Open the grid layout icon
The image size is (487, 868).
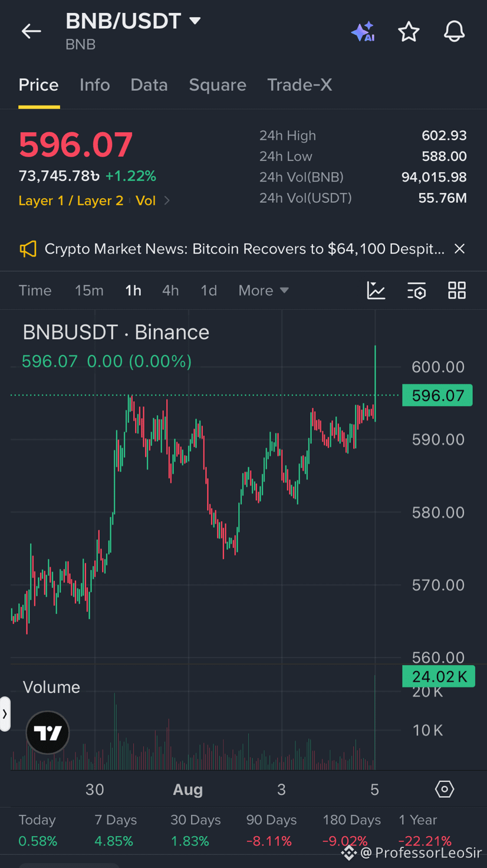pyautogui.click(x=457, y=290)
